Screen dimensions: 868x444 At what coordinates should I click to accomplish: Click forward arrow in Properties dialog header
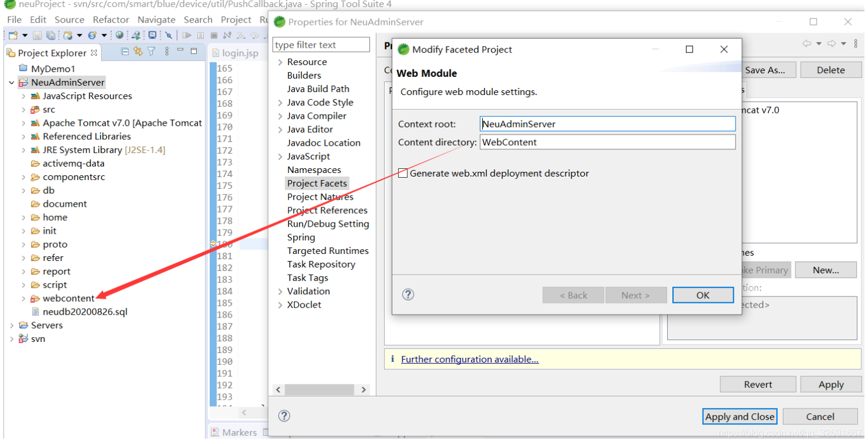831,43
